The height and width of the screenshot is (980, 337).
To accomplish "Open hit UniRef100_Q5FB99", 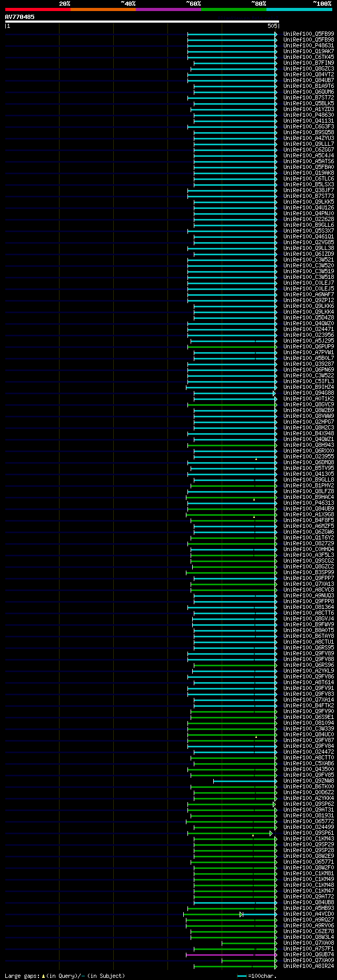I will [x=309, y=34].
